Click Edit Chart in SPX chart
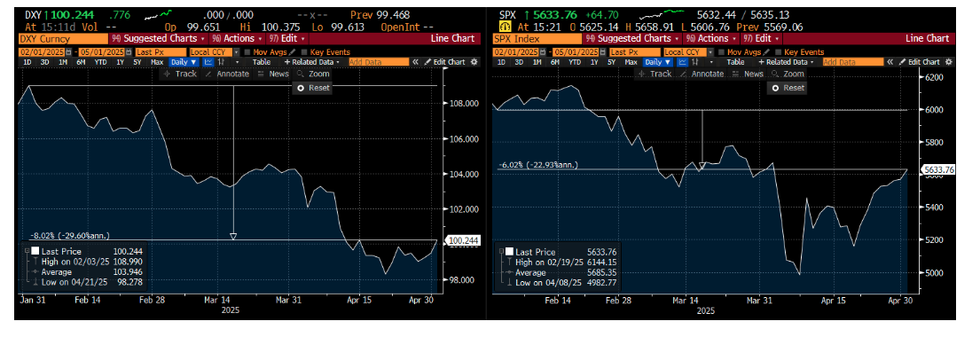 click(x=919, y=62)
